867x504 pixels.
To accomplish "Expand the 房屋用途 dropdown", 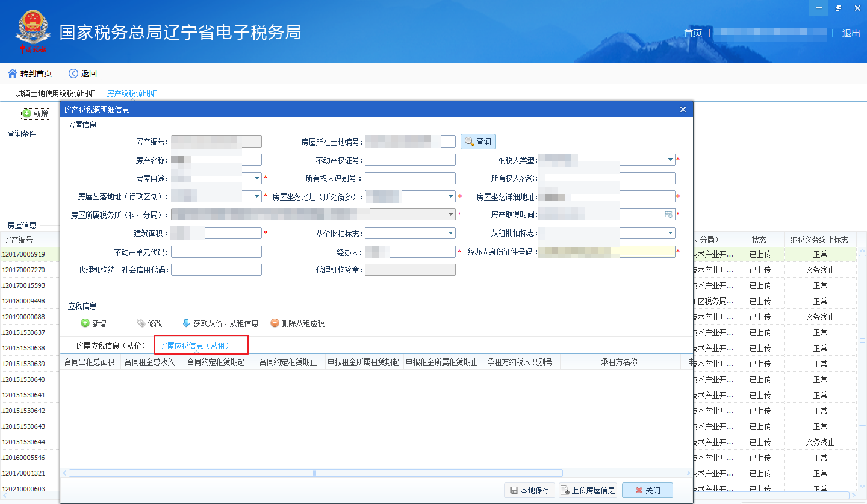I will point(257,178).
